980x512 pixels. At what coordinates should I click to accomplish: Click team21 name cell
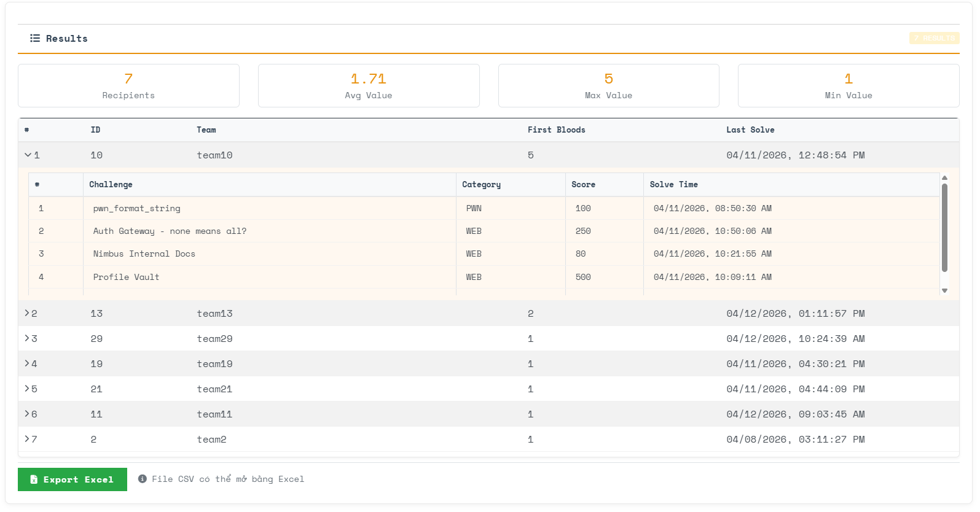tap(214, 389)
